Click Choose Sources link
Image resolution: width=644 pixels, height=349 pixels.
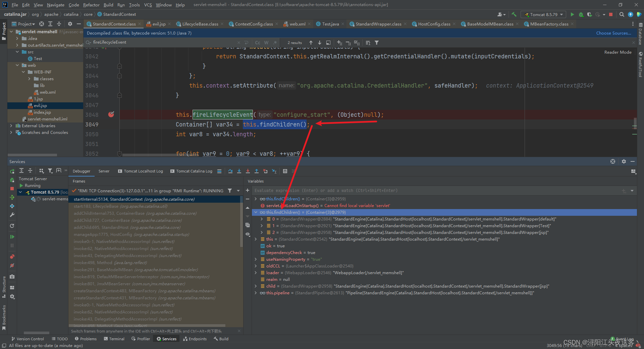point(613,33)
